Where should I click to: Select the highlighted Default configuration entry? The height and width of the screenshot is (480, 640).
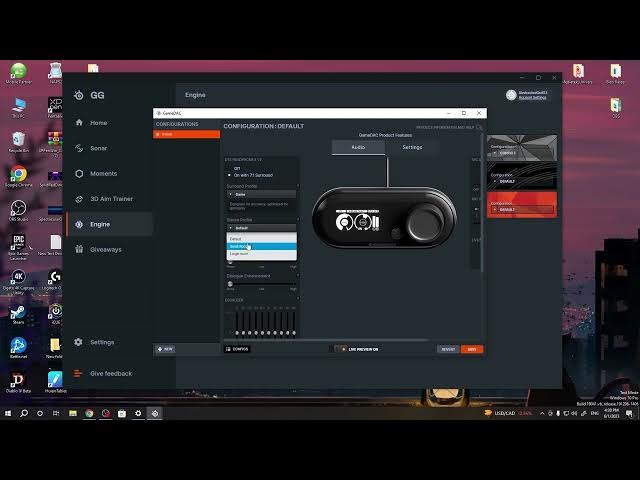pos(187,134)
